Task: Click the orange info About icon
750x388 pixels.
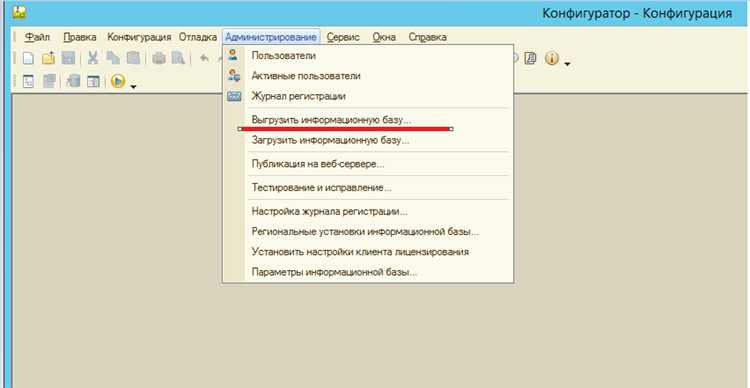Action: [x=551, y=58]
